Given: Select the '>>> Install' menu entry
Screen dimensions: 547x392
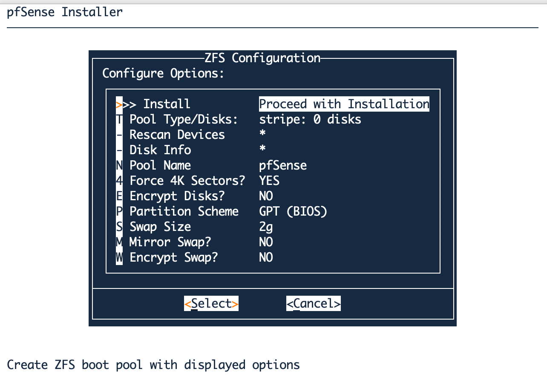Looking at the screenshot, I should (x=273, y=104).
